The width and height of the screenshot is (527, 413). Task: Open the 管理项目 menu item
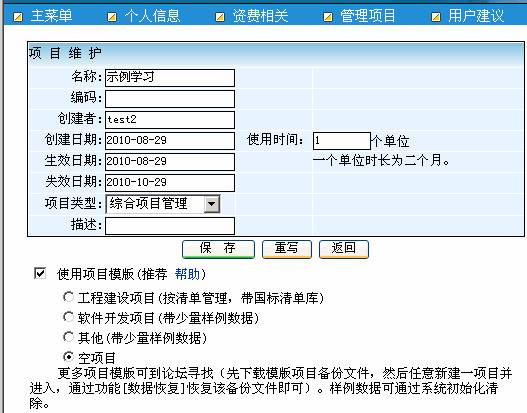[368, 16]
